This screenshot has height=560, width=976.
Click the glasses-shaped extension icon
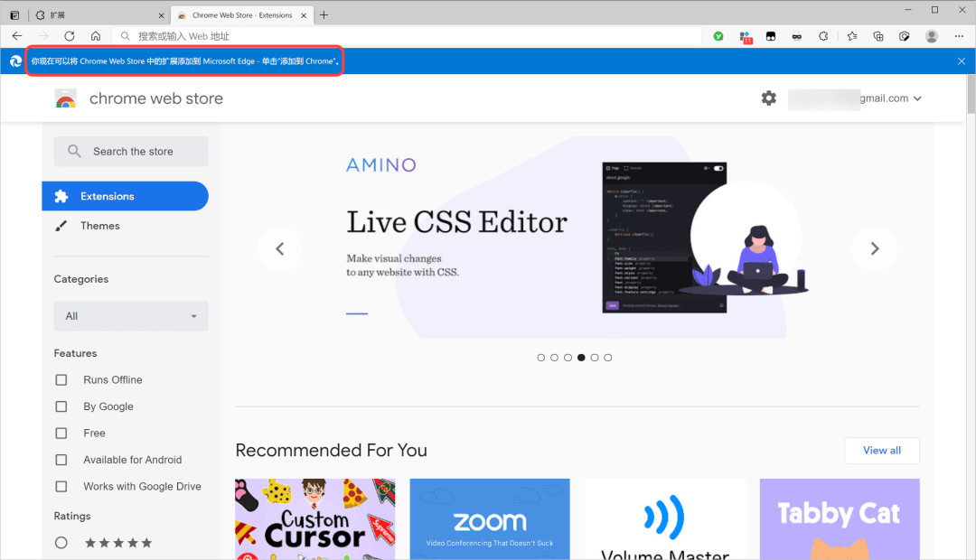tap(797, 36)
